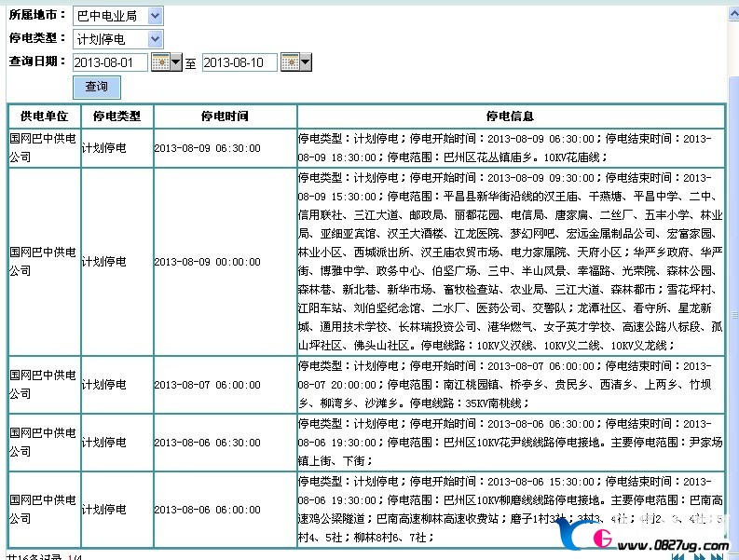Open the start date calendar icon
The image size is (739, 560).
click(159, 63)
